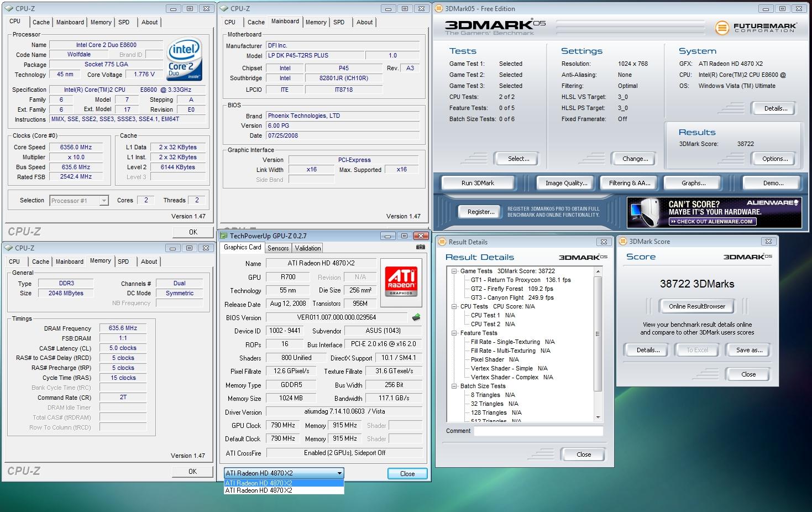Open Filtering & AA... dialog

(630, 183)
